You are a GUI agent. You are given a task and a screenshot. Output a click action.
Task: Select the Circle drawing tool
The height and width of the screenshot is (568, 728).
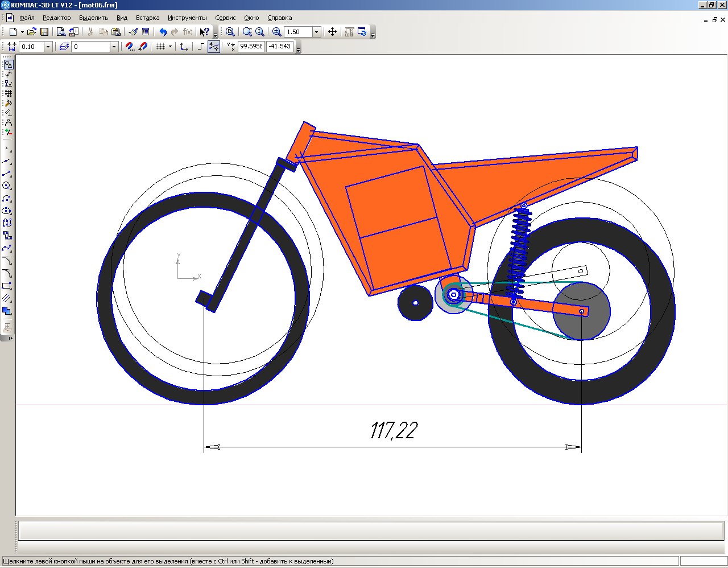click(7, 186)
